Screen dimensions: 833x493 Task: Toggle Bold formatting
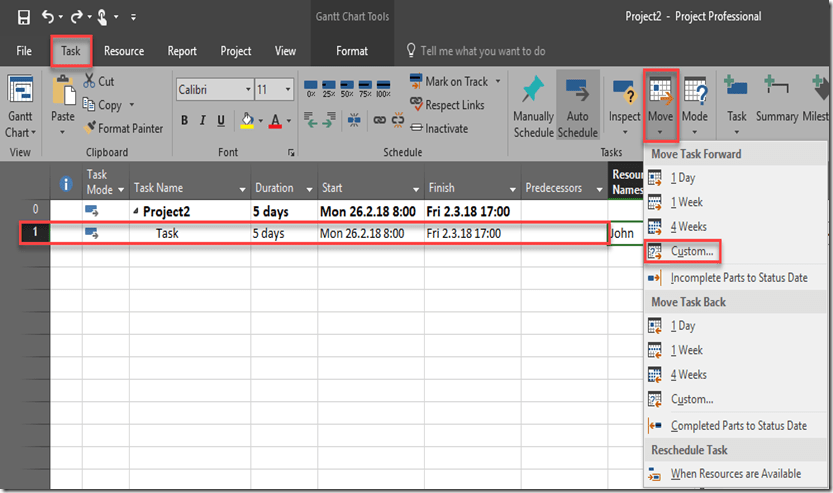pos(185,121)
